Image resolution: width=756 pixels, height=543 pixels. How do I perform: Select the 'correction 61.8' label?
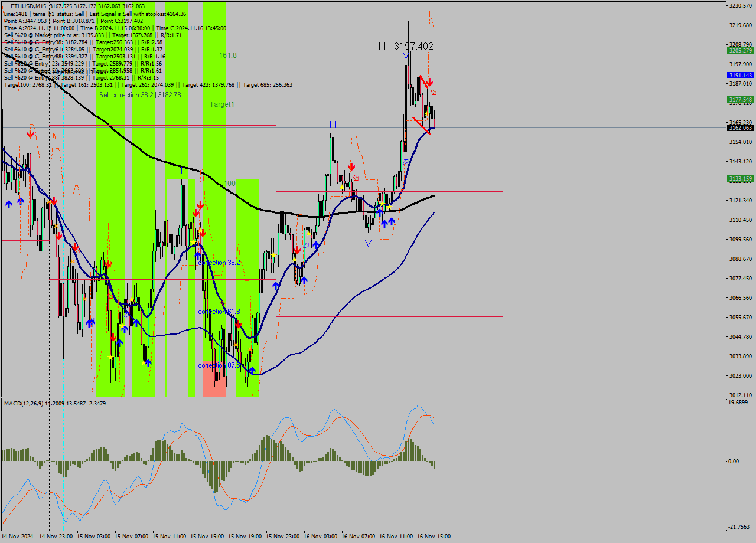coord(219,312)
